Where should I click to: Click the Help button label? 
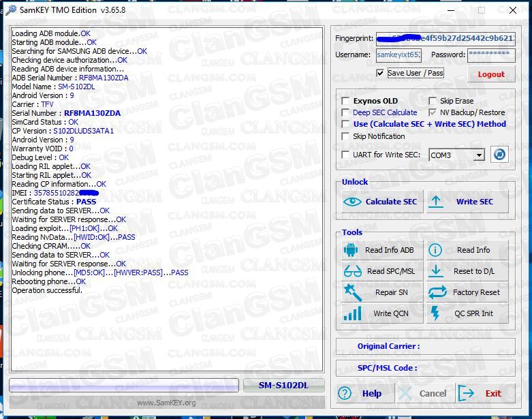[x=372, y=394]
